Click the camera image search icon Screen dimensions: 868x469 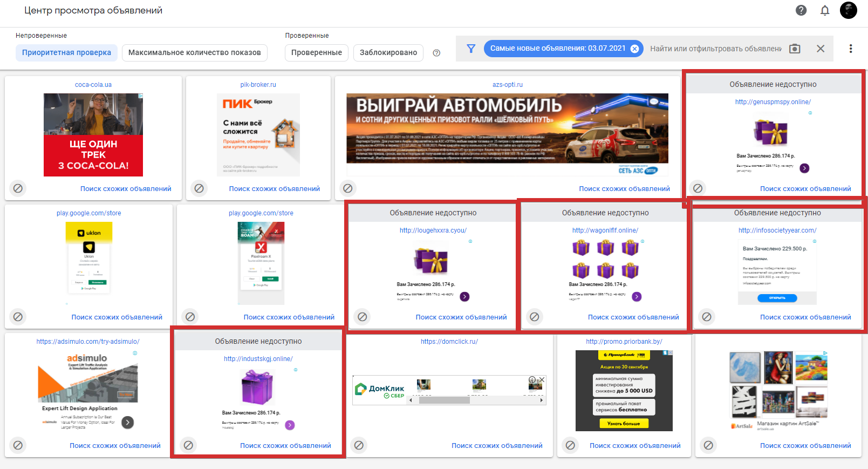click(x=795, y=49)
